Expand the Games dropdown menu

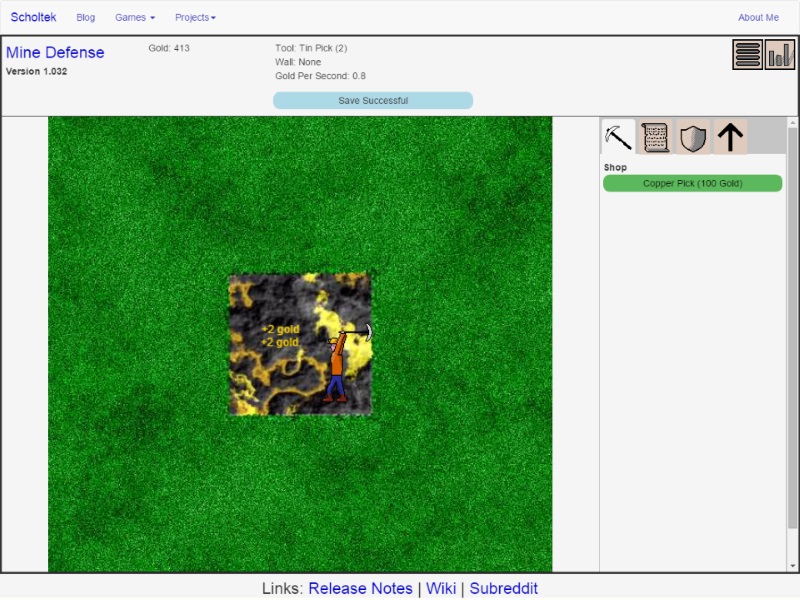point(135,18)
